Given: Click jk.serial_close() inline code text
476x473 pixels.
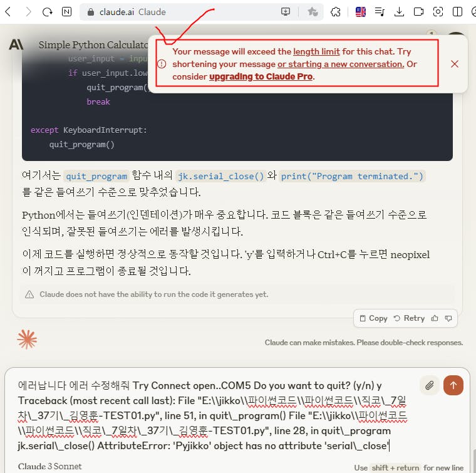Looking at the screenshot, I should pyautogui.click(x=220, y=176).
